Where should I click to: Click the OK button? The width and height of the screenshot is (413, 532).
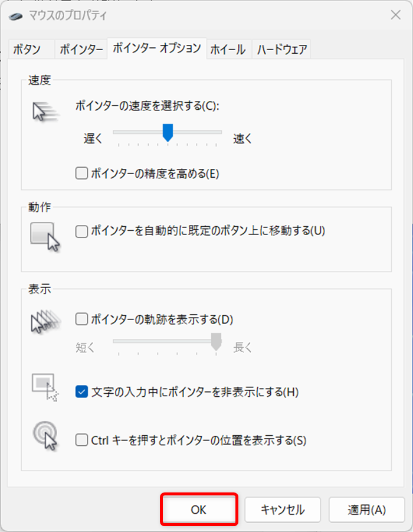199,509
